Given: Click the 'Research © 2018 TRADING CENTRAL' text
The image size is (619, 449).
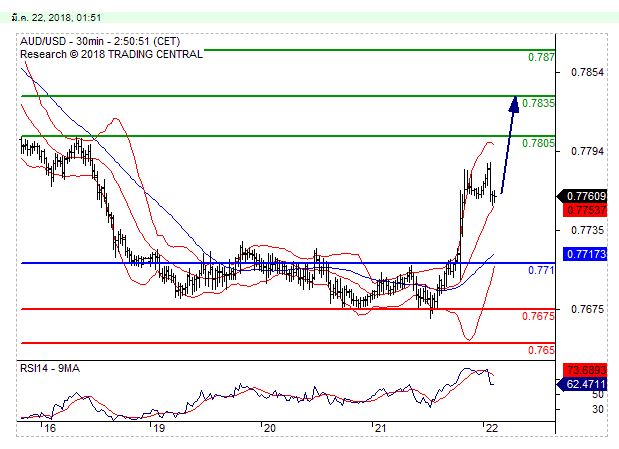Looking at the screenshot, I should tap(111, 54).
